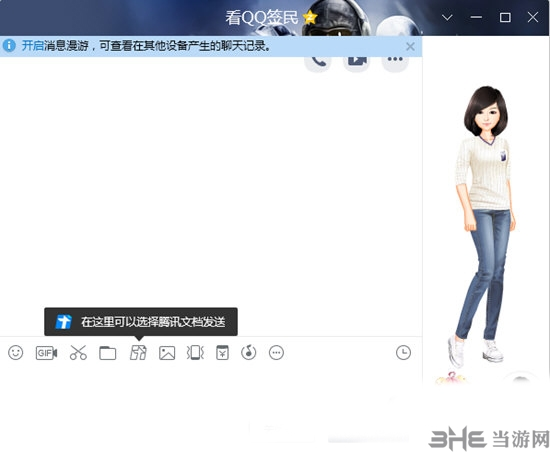Click the QQ show avatar figure
Image resolution: width=550 pixels, height=452 pixels.
coord(486,226)
